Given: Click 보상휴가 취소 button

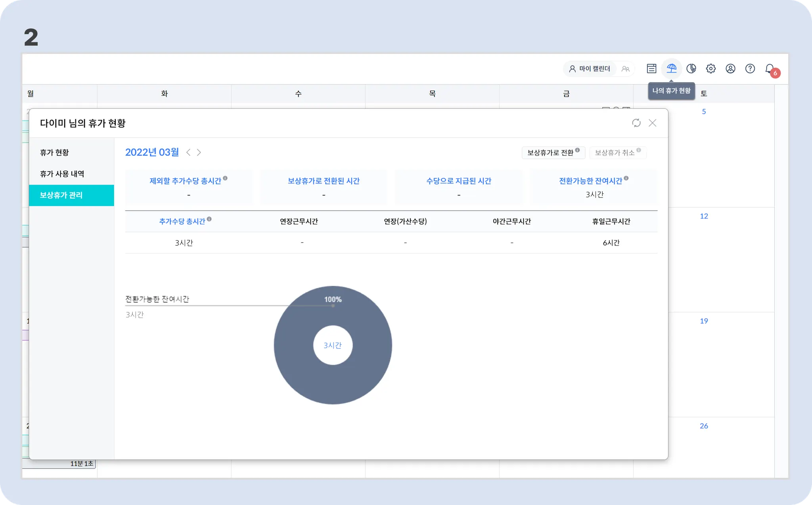Looking at the screenshot, I should pyautogui.click(x=617, y=153).
